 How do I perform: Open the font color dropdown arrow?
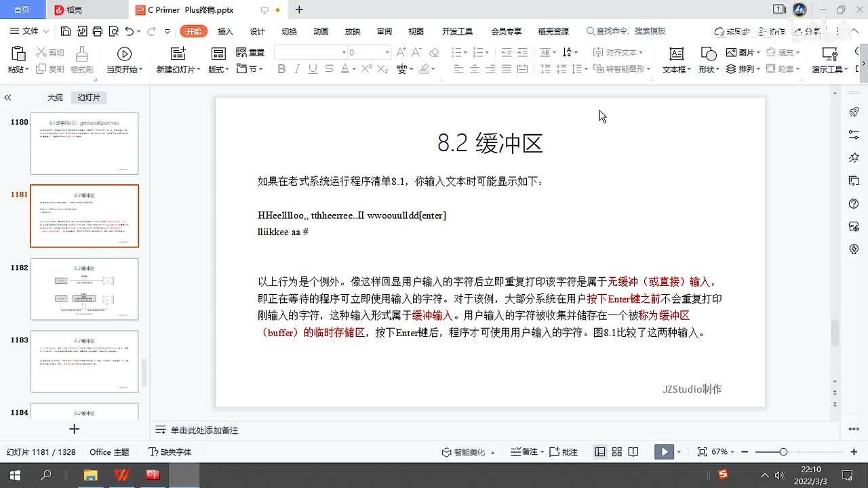(354, 69)
